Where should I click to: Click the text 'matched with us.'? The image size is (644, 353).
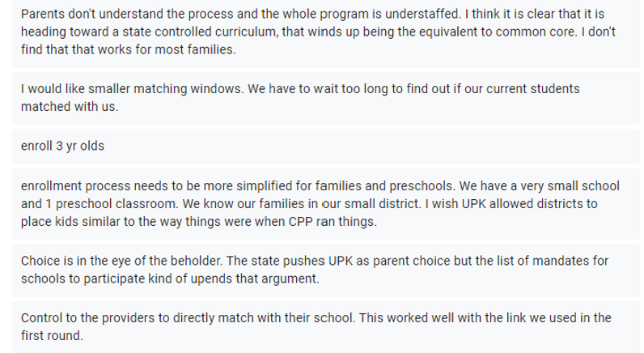[69, 106]
